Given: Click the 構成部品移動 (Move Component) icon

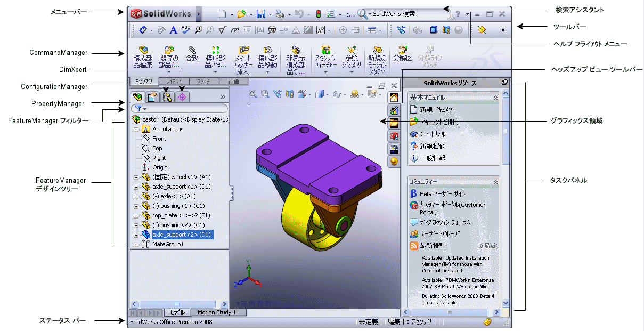Looking at the screenshot, I should coord(268,50).
